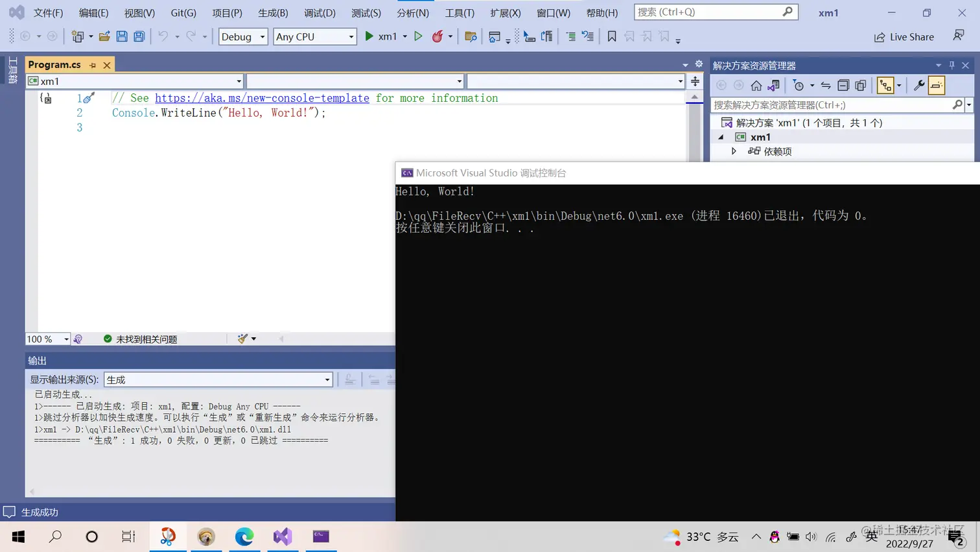This screenshot has height=552, width=980.
Task: Open the xm1 startup target dropdown arrow
Action: tap(405, 36)
